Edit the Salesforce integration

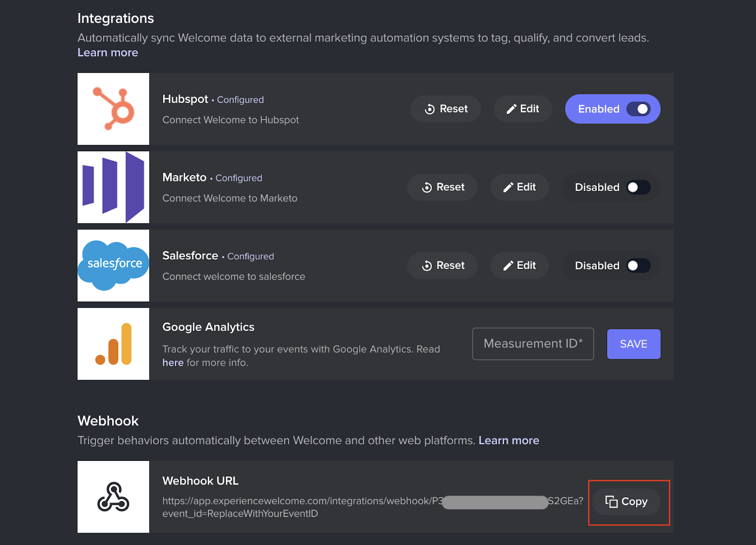(519, 266)
